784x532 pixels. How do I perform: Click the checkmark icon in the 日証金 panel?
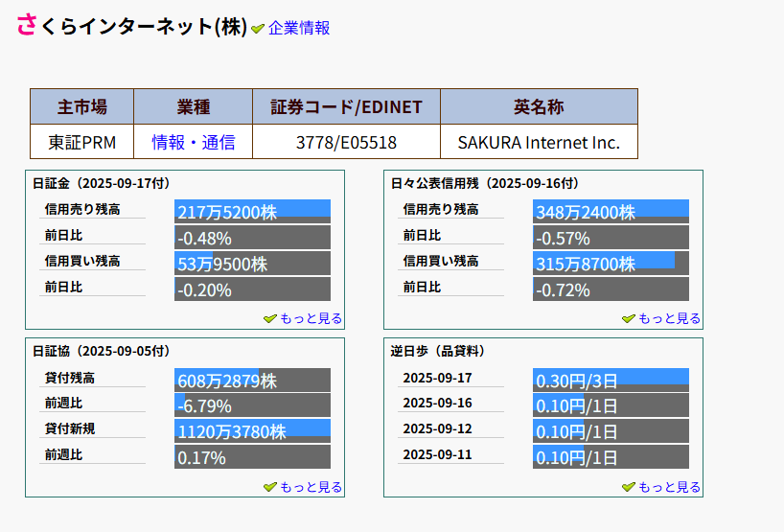pos(269,319)
